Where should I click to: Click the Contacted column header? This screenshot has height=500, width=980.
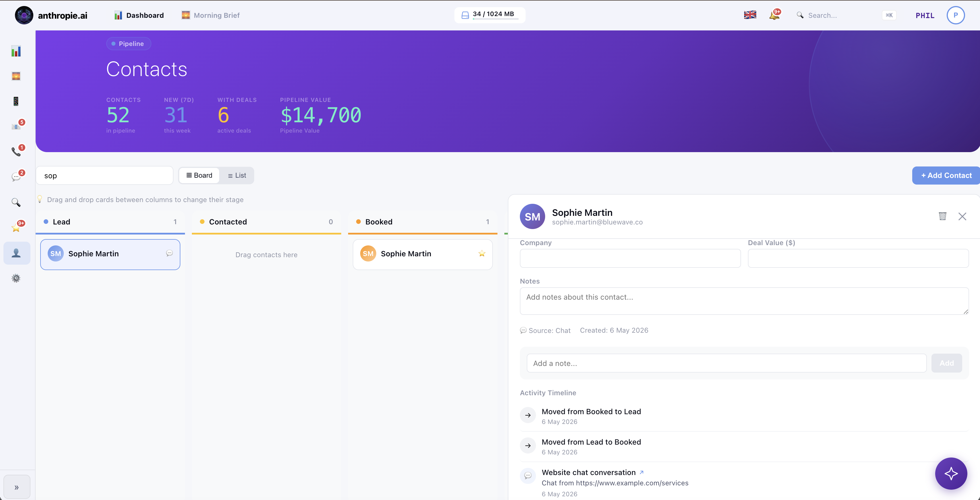(x=266, y=222)
